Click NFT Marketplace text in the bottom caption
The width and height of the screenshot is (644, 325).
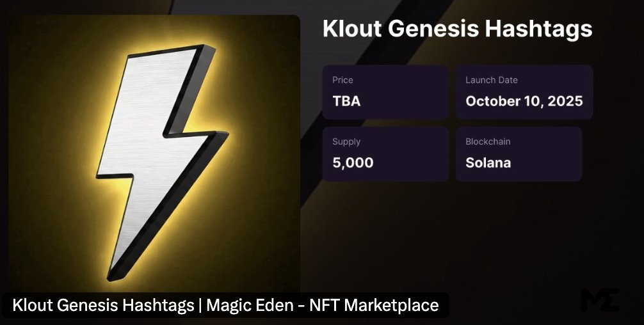pos(374,305)
